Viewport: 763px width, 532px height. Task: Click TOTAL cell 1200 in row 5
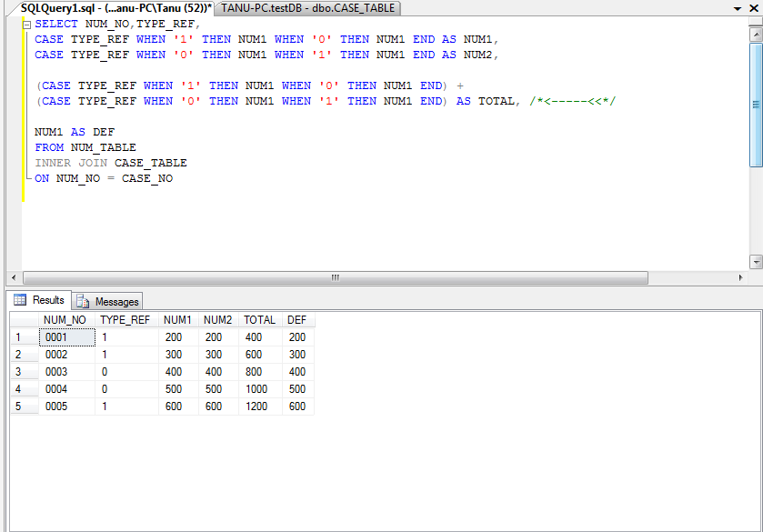click(260, 407)
